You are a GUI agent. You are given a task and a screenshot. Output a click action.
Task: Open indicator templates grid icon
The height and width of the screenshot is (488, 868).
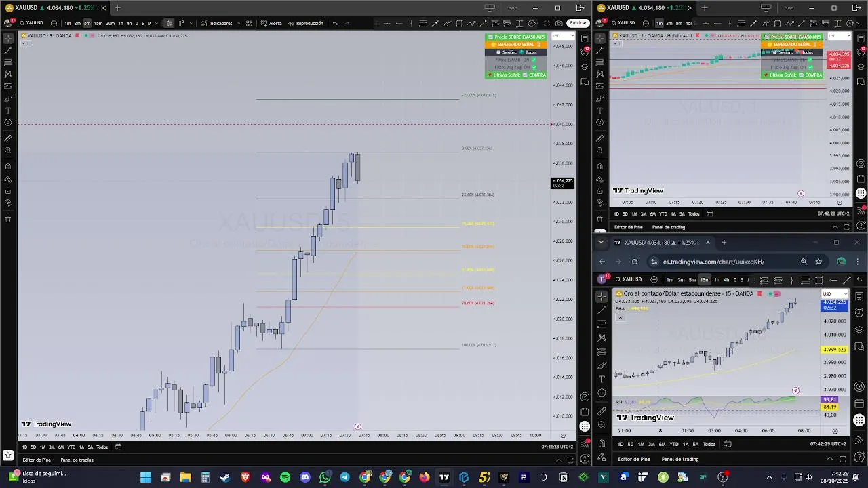coord(249,23)
